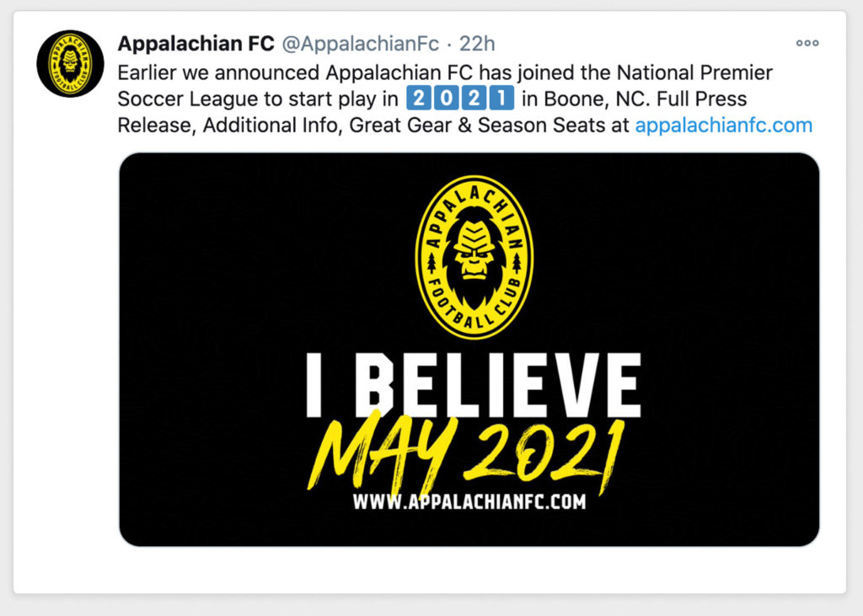Open the appalachianfc.com link in tweet
Screen dimensions: 863x616
tap(724, 125)
